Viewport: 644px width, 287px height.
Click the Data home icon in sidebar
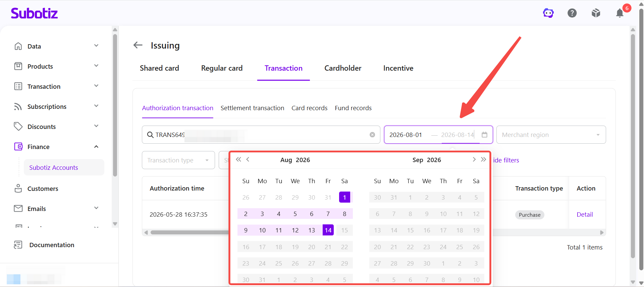pyautogui.click(x=18, y=46)
